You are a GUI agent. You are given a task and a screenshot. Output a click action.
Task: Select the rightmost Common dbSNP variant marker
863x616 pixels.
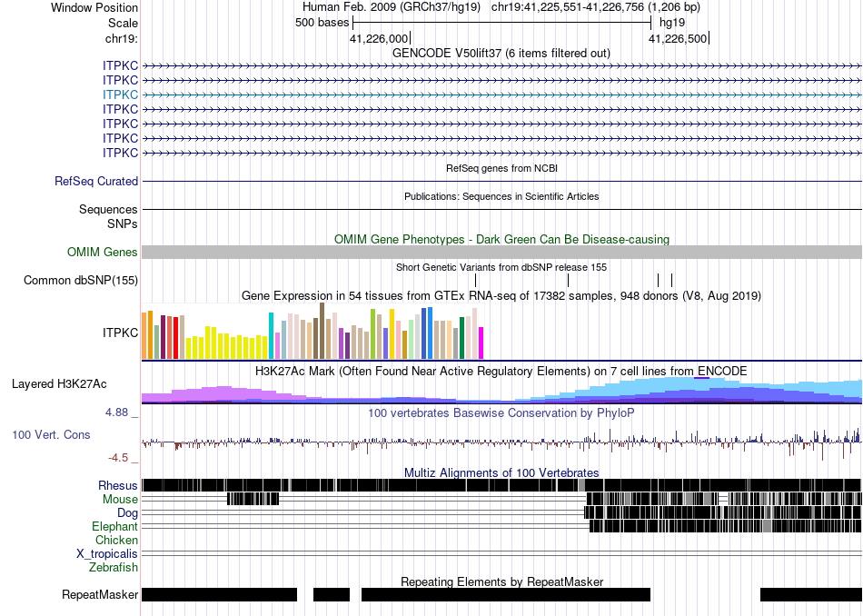click(671, 280)
